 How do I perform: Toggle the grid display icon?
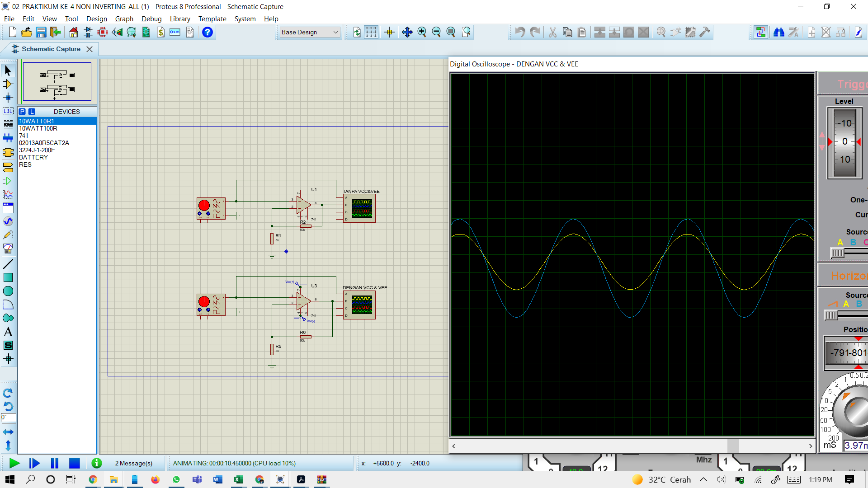point(371,32)
